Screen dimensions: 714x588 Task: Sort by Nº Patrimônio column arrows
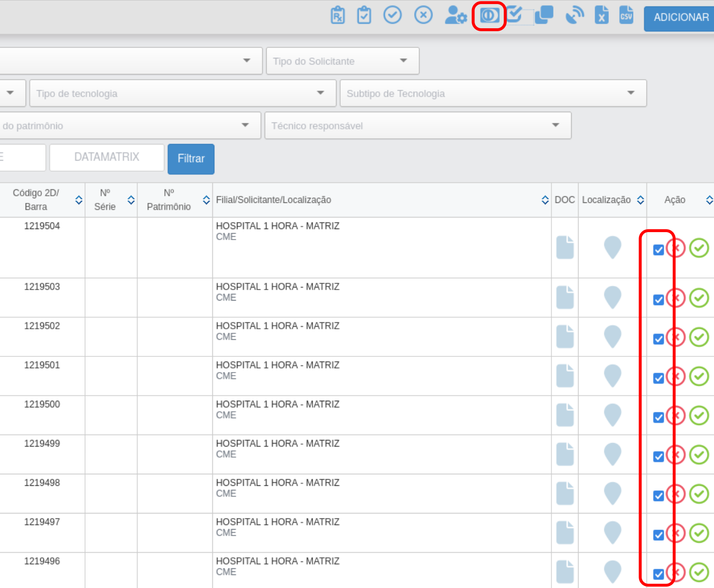tap(206, 200)
